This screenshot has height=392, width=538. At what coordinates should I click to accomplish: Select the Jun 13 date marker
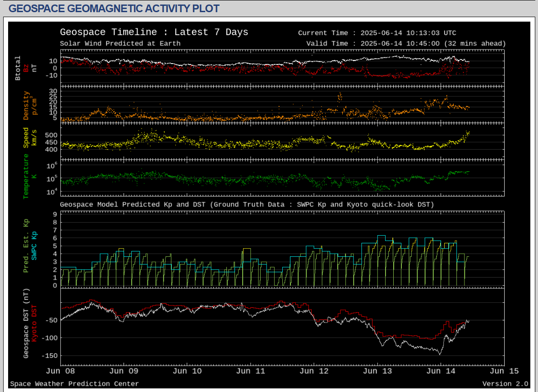[x=377, y=371]
